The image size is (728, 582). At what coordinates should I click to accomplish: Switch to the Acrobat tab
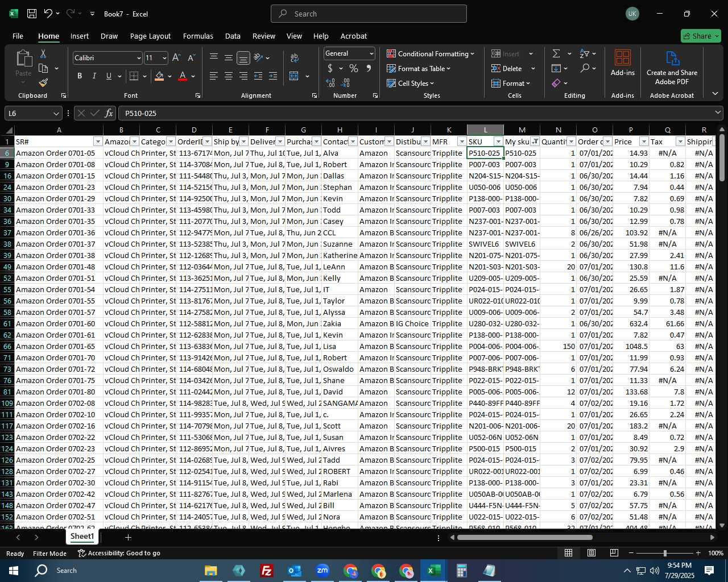coord(354,36)
